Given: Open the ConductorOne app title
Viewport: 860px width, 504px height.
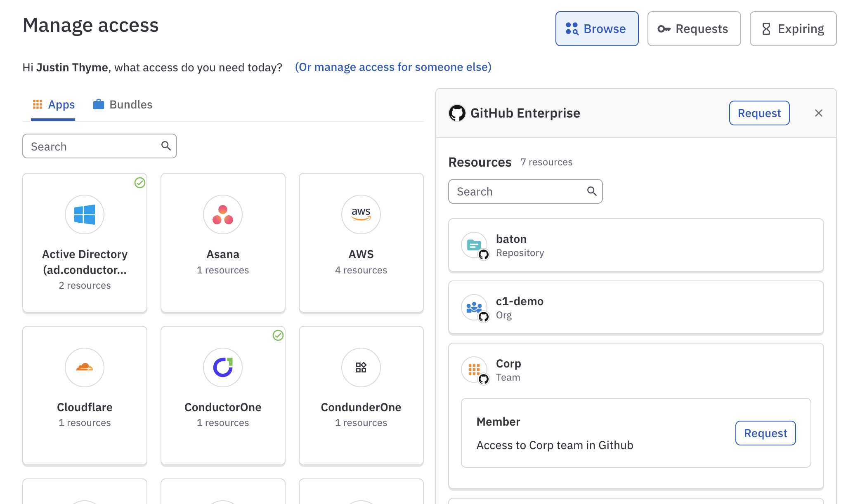Looking at the screenshot, I should point(223,407).
